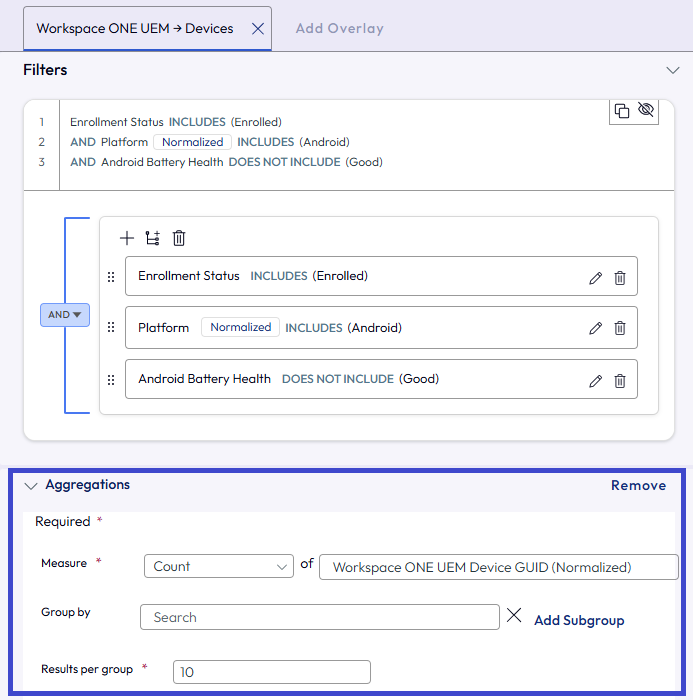Viewport: 693px width, 700px height.
Task: Click 'DOES NOT INCLUDE' operator in battery rule
Action: [x=338, y=379]
